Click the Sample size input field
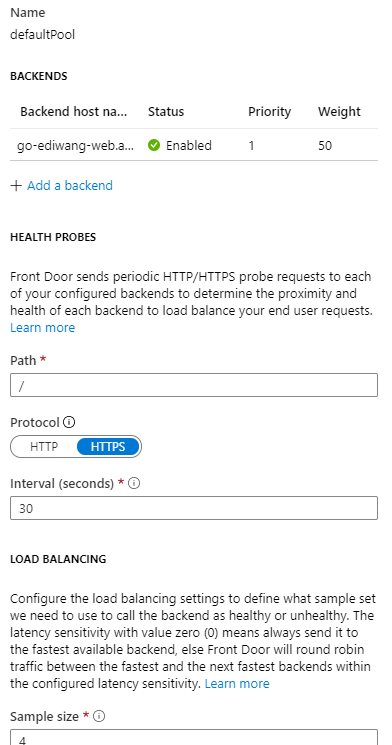The width and height of the screenshot is (392, 745). coord(194,737)
